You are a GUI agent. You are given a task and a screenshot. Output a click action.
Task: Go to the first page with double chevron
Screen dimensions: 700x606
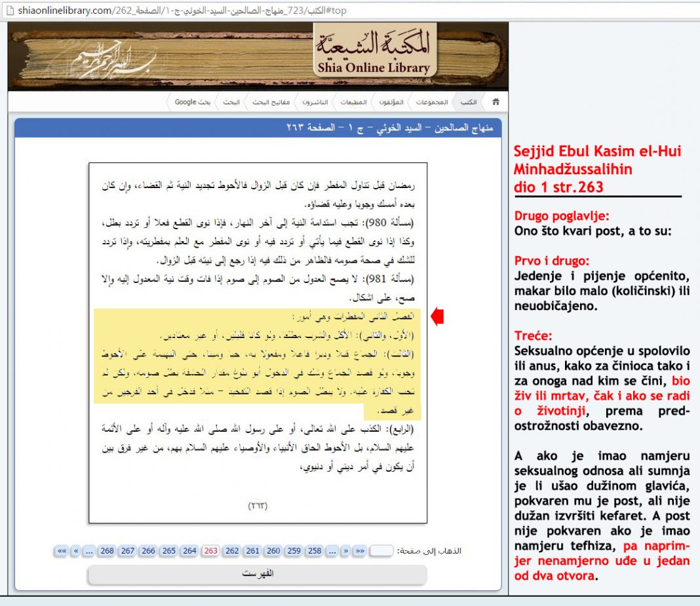click(x=359, y=551)
